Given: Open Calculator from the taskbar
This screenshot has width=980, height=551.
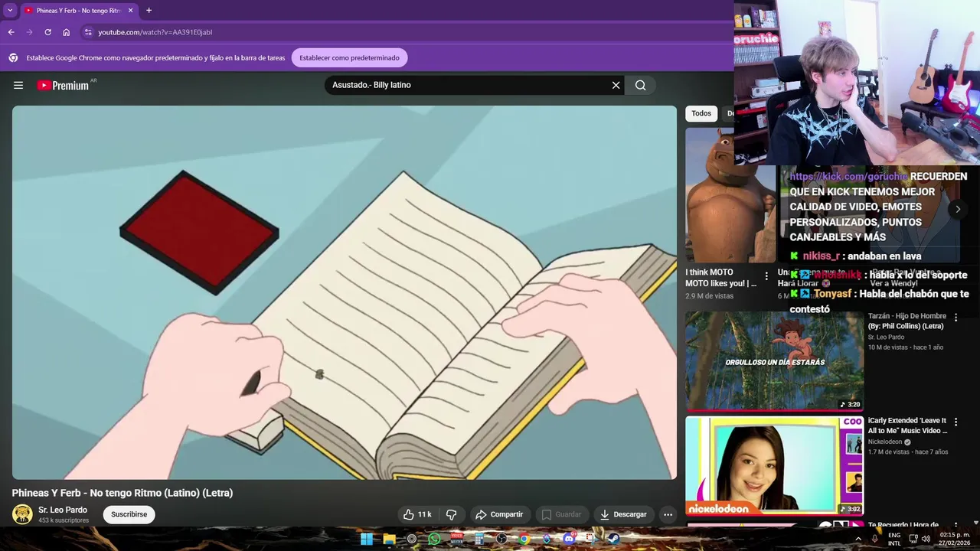Looking at the screenshot, I should 479,539.
